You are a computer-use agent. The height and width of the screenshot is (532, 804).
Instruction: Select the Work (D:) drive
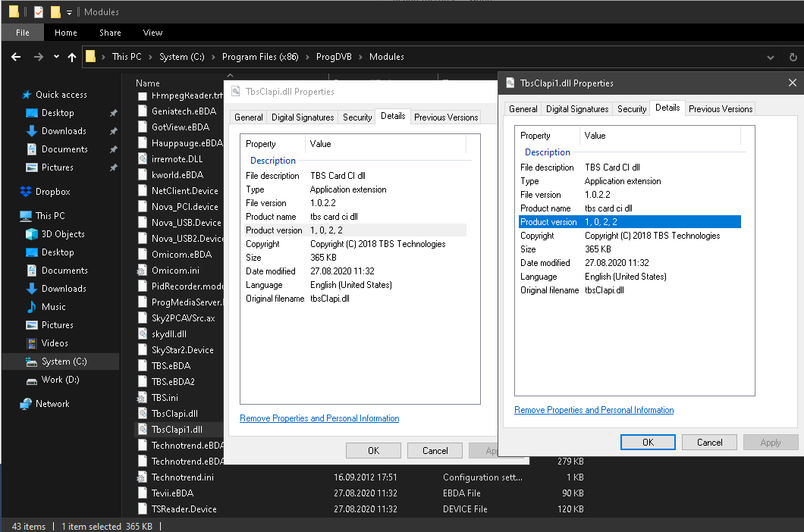coord(60,380)
